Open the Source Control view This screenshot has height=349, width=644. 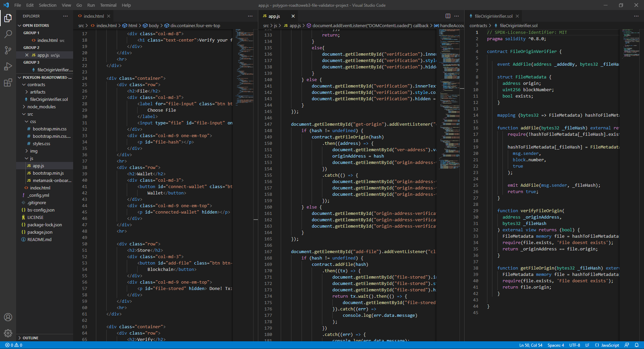tap(8, 50)
